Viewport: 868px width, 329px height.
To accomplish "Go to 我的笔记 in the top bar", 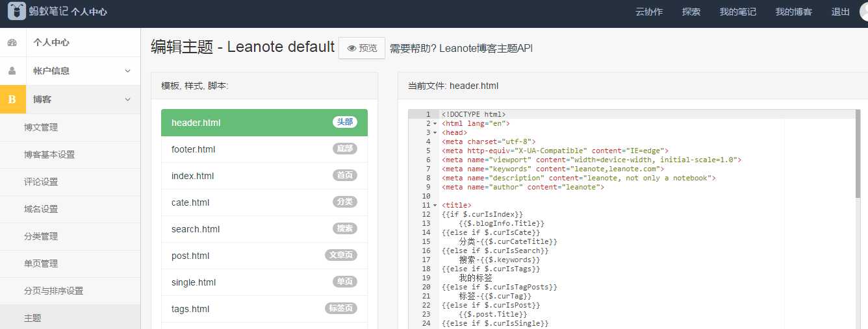I will point(738,12).
